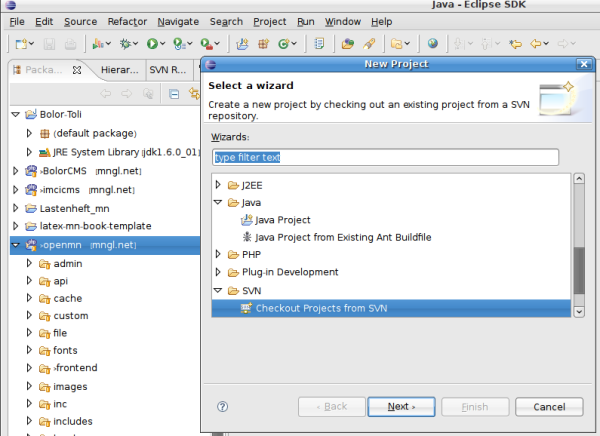Click Link with Editor icon in Package Explorer
This screenshot has height=436, width=600.
195,94
